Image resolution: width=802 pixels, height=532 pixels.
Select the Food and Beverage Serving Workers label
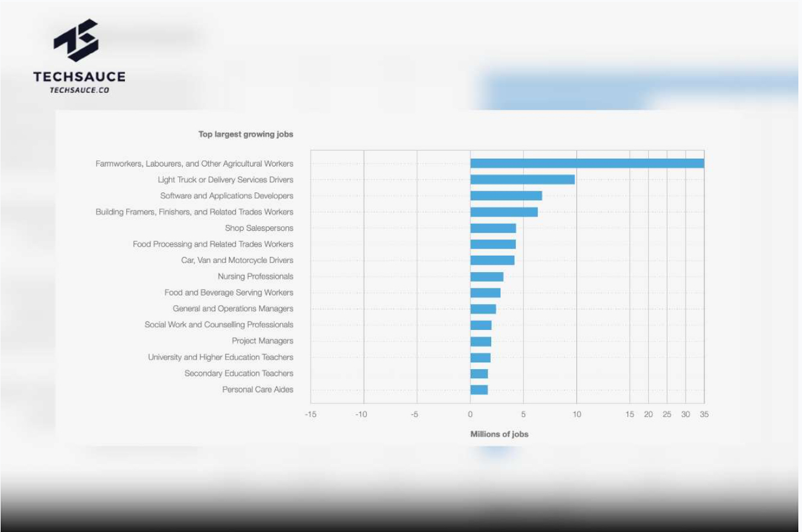tap(229, 293)
